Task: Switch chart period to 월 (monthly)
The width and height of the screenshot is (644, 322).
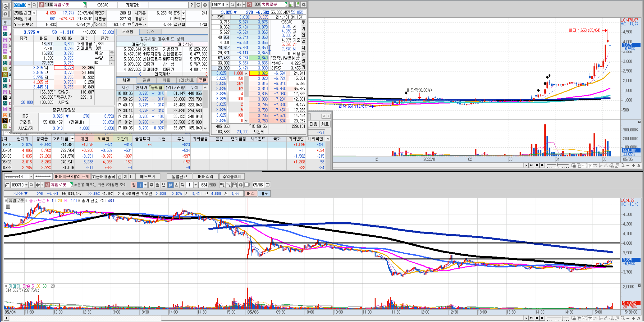Action: click(158, 185)
